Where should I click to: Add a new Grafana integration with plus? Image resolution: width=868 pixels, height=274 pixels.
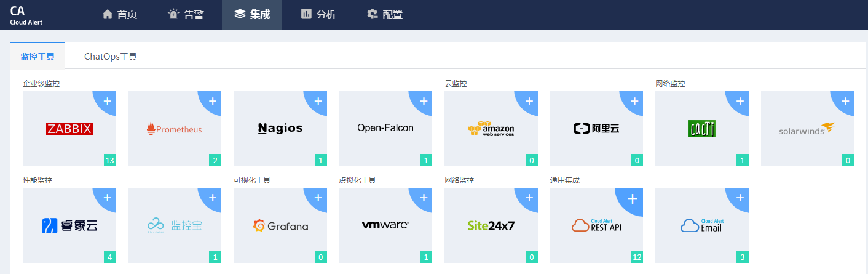click(318, 198)
